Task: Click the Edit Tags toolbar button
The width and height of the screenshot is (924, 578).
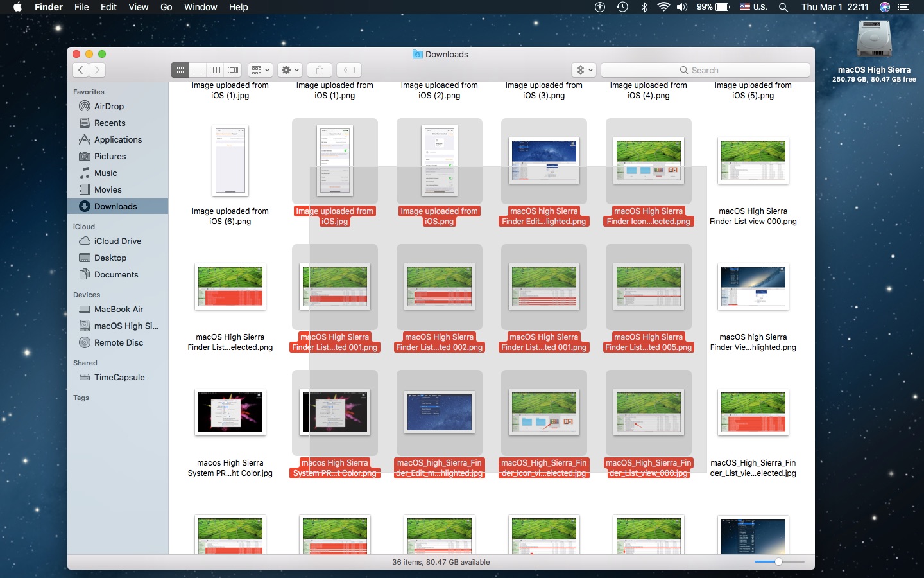Action: (x=349, y=70)
